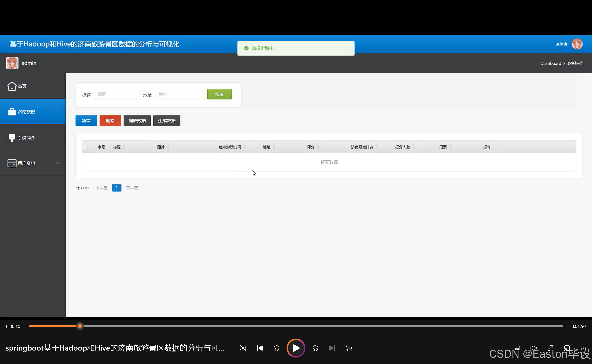Toggle repeat mode in video player
This screenshot has width=592, height=364.
coord(349,348)
